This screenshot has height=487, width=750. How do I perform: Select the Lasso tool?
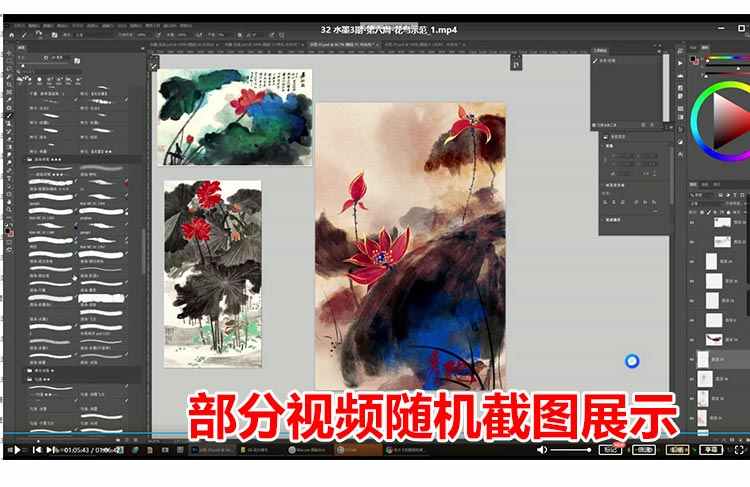point(9,69)
